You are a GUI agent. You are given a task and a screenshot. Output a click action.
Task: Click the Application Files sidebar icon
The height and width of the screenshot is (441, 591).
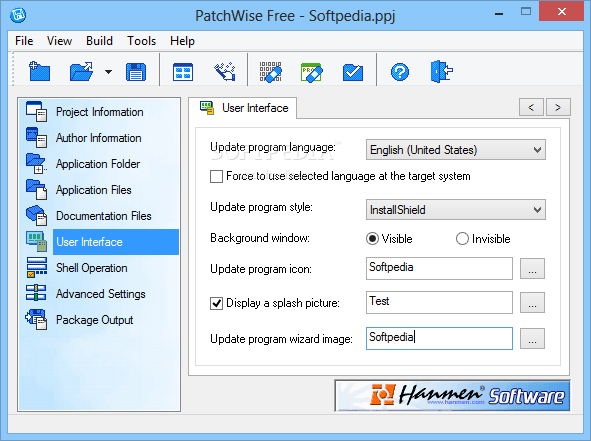pos(36,190)
